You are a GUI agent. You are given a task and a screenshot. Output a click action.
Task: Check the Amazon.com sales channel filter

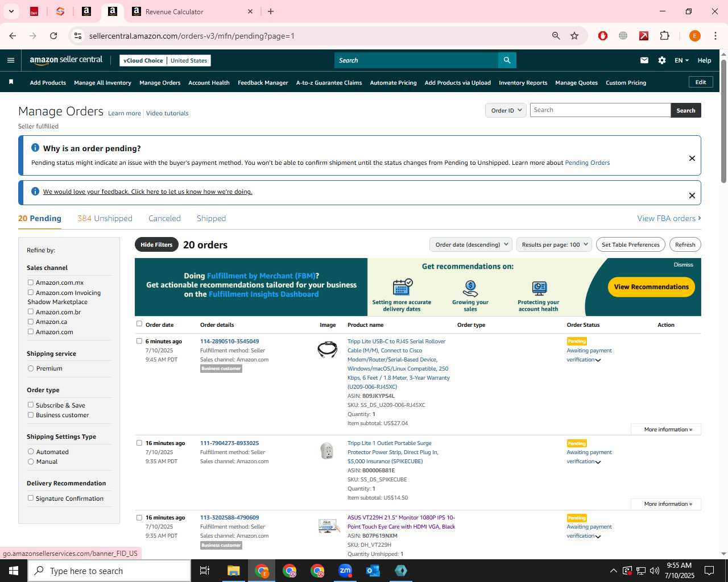coord(31,332)
